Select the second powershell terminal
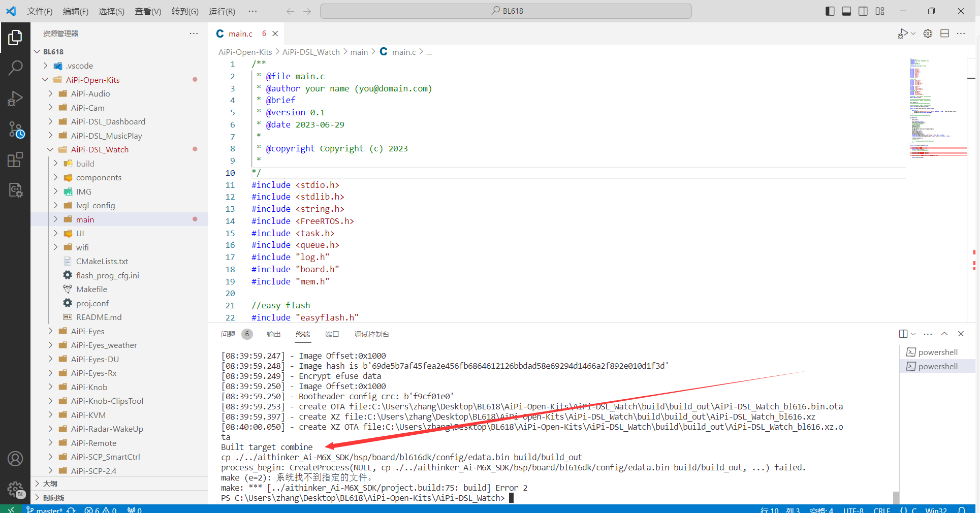The image size is (980, 513). [x=937, y=366]
